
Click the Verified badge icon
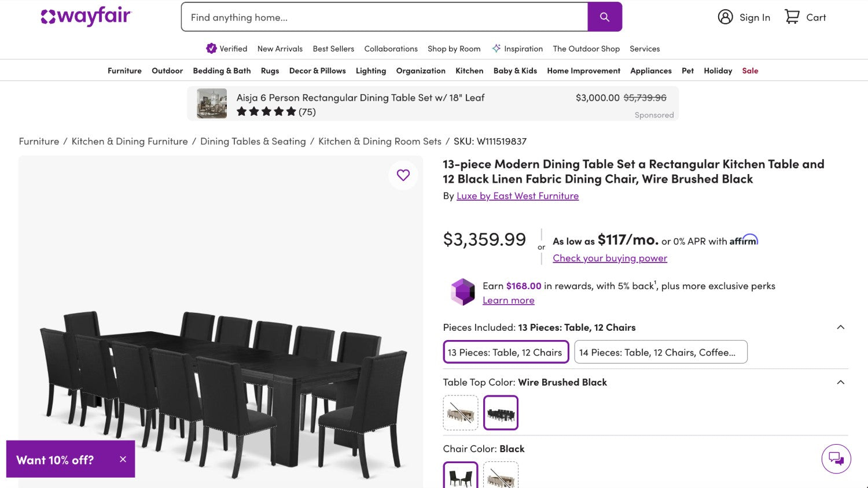[x=211, y=49]
